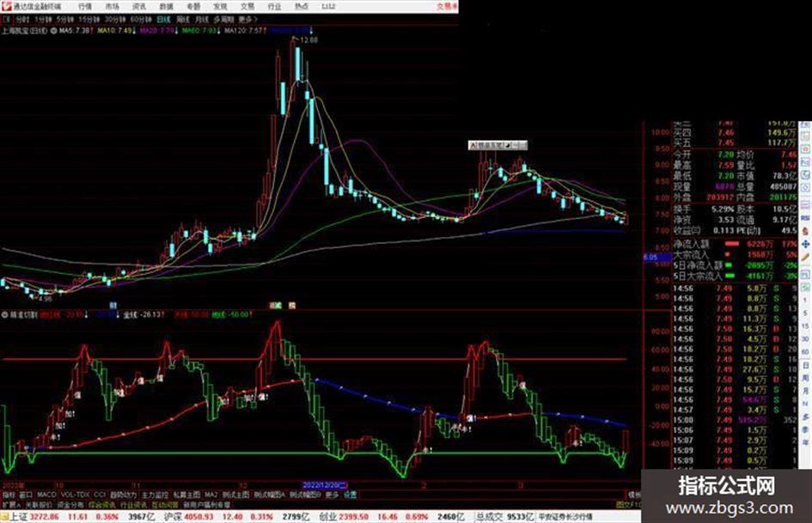Open the 行情 menu

85,6
